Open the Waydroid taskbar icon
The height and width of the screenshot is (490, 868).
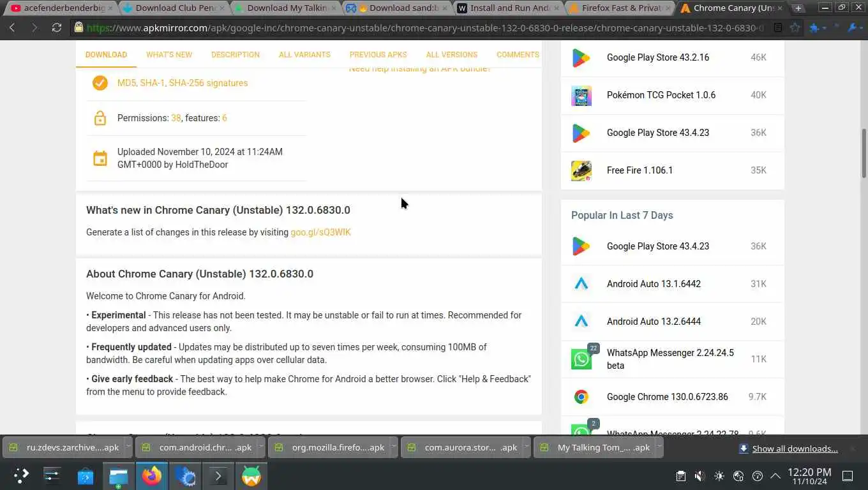(251, 475)
